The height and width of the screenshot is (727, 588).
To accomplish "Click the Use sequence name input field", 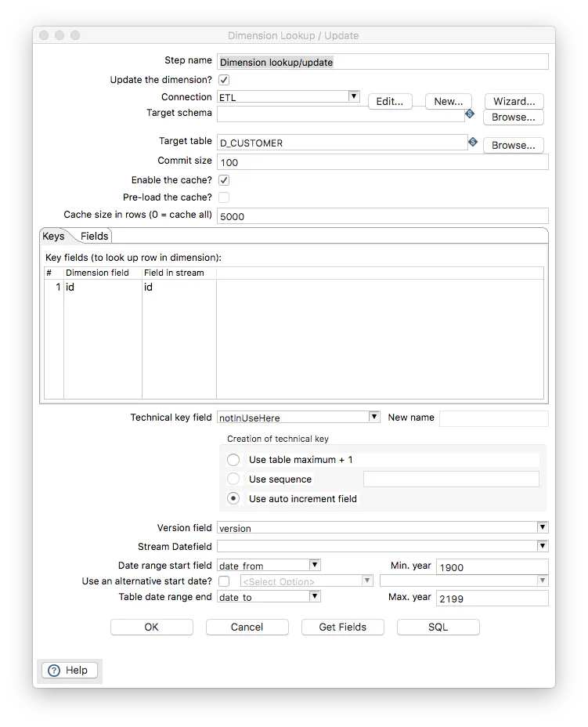I will pyautogui.click(x=451, y=479).
